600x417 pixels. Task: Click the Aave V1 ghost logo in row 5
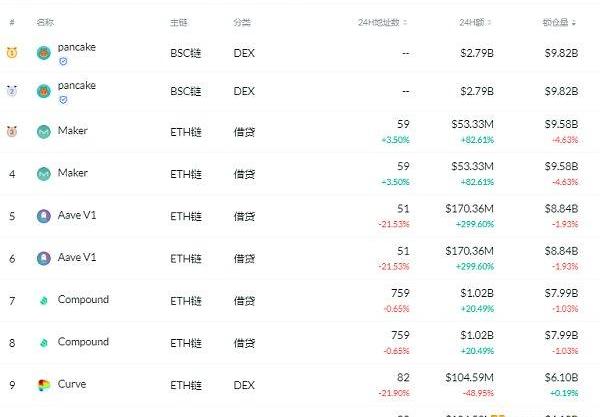(44, 216)
